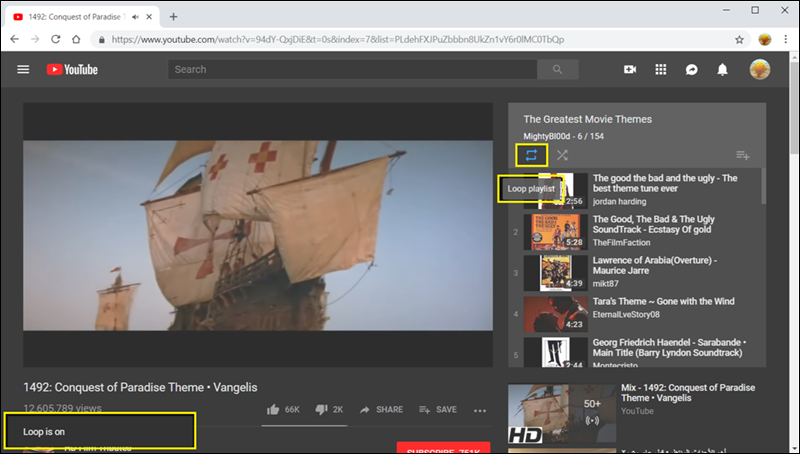Play Sarabande Barry Lyndon Soundtrack item
The image size is (800, 454).
[669, 347]
